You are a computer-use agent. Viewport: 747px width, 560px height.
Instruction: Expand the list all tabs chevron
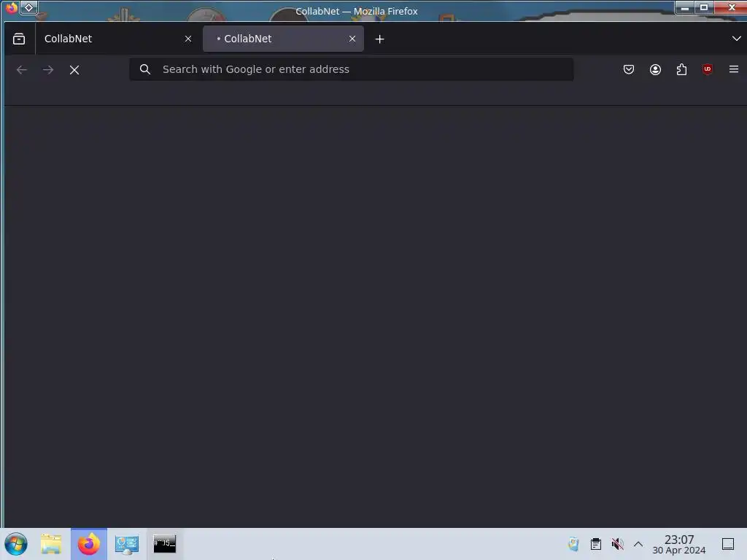point(736,39)
